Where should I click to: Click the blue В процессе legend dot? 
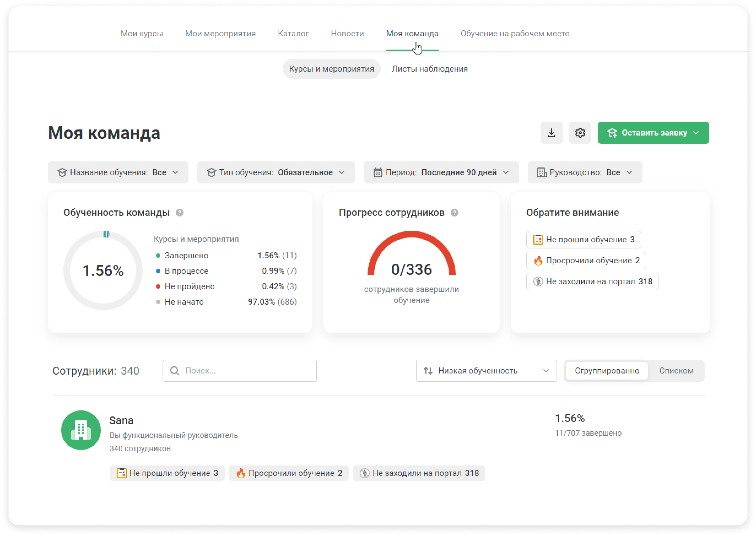[x=158, y=271]
